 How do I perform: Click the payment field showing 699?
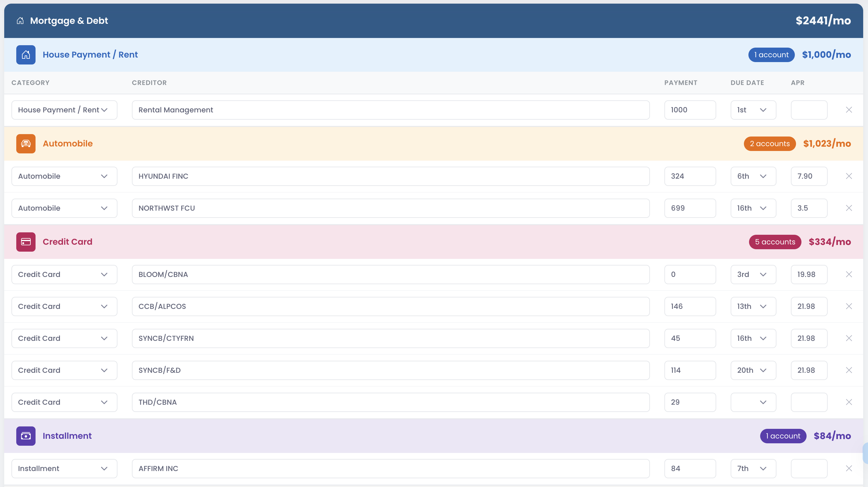(689, 208)
